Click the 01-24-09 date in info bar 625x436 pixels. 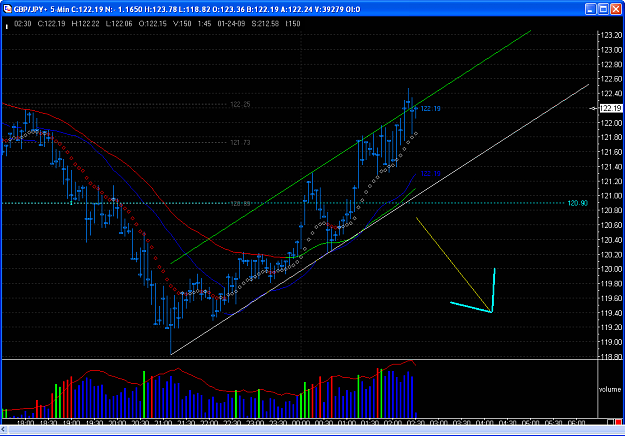pos(231,24)
